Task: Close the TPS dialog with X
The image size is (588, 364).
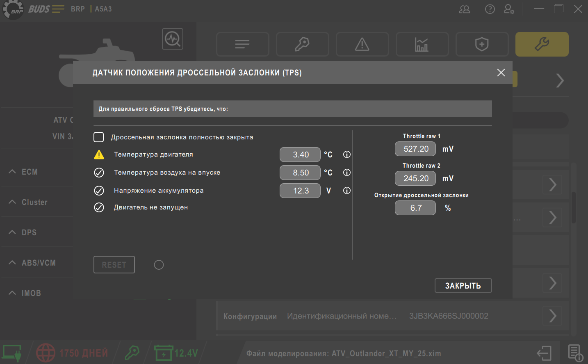Action: tap(501, 73)
